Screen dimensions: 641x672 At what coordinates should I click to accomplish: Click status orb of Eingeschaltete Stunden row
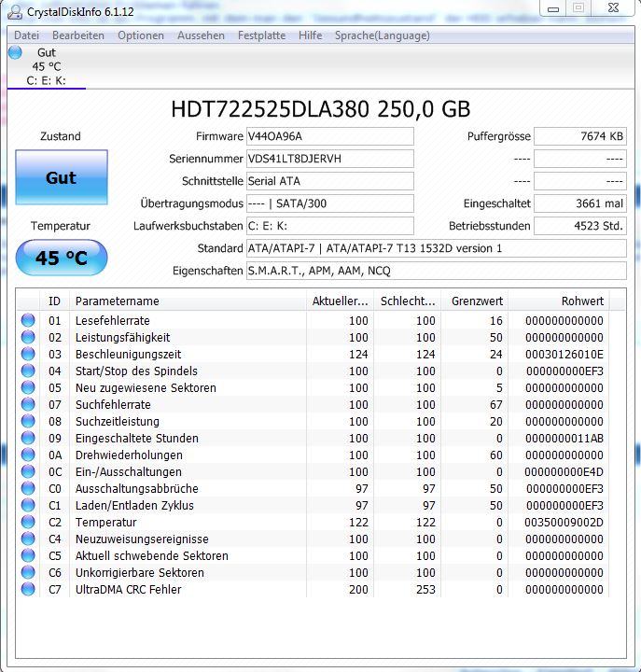tap(28, 438)
